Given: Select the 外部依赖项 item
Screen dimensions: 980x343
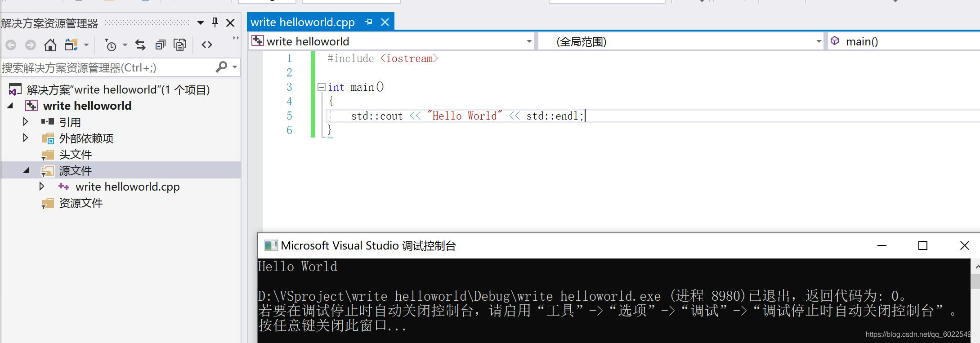Looking at the screenshot, I should pos(86,138).
